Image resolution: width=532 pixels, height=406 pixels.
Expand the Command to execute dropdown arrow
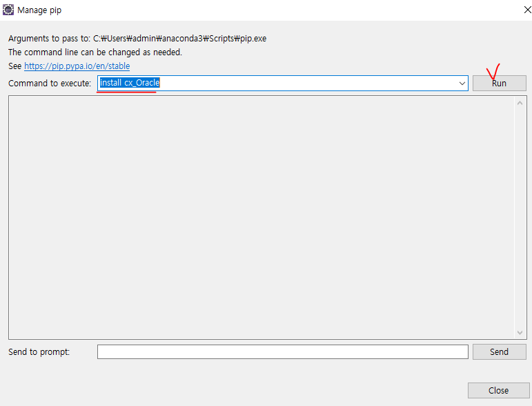(462, 83)
